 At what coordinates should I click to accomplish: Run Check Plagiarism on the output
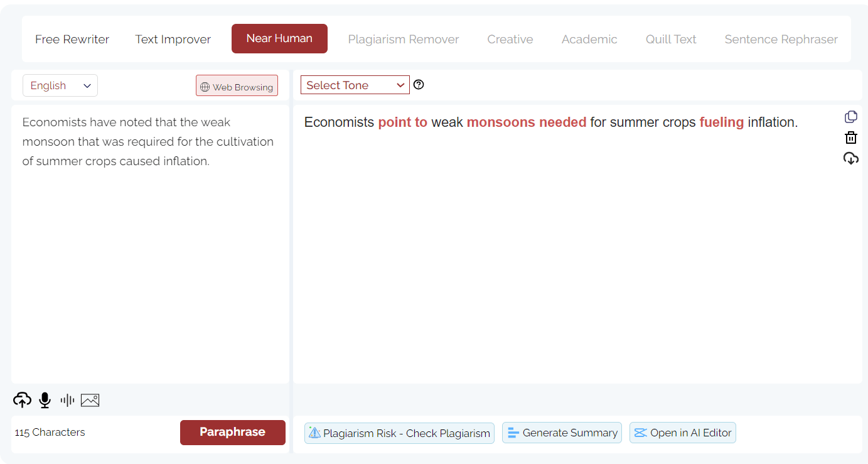tap(399, 433)
